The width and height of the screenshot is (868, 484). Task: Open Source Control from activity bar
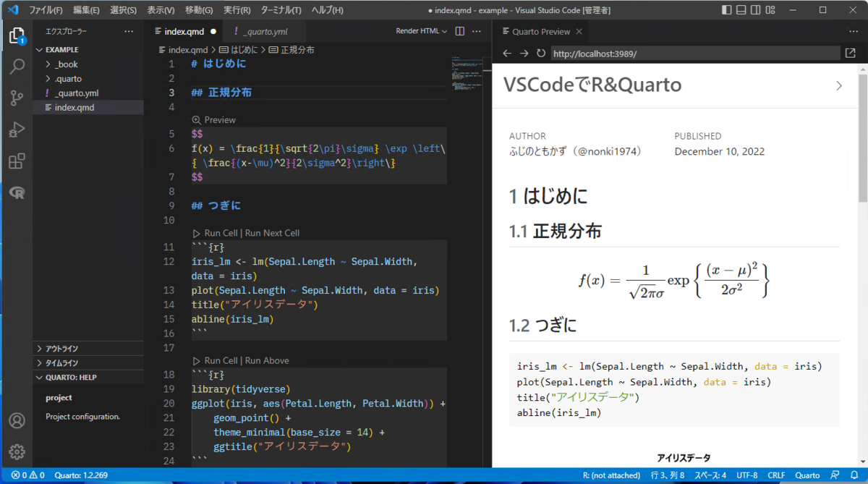pos(17,98)
